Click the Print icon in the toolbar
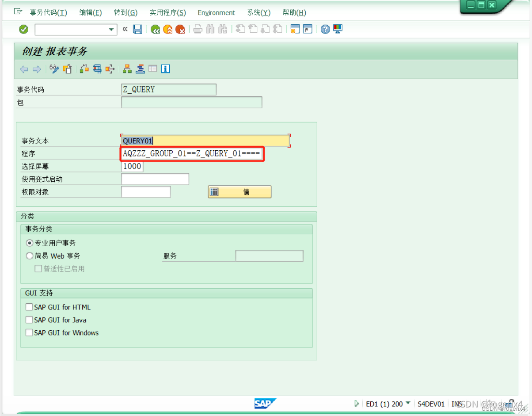This screenshot has width=532, height=416. click(198, 29)
